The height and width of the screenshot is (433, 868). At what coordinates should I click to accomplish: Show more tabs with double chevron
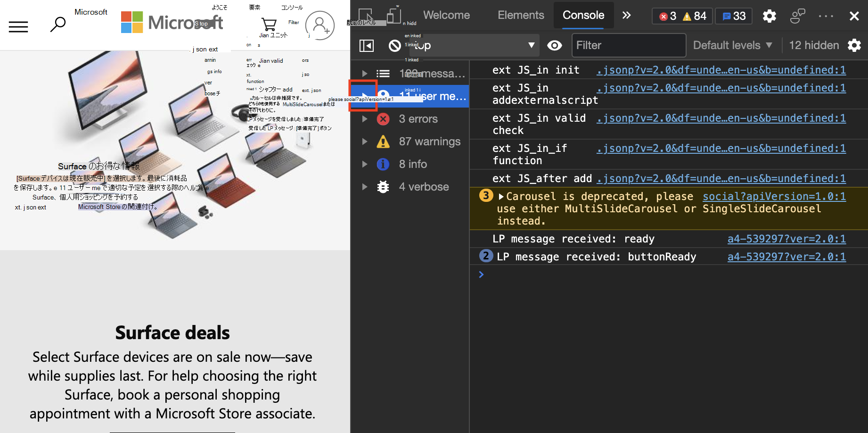626,15
